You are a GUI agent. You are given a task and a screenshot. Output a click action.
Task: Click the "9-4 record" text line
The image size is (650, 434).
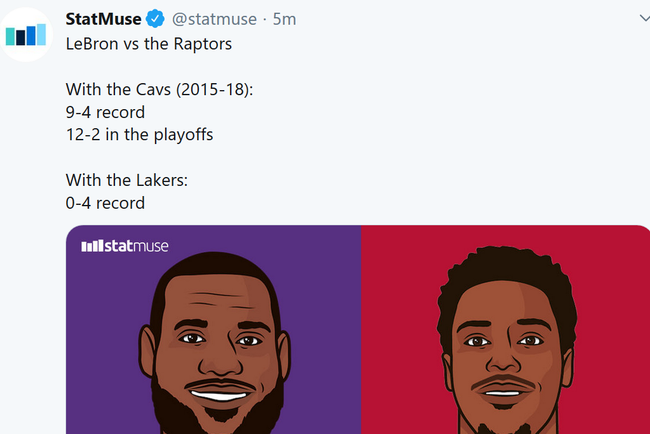(105, 112)
